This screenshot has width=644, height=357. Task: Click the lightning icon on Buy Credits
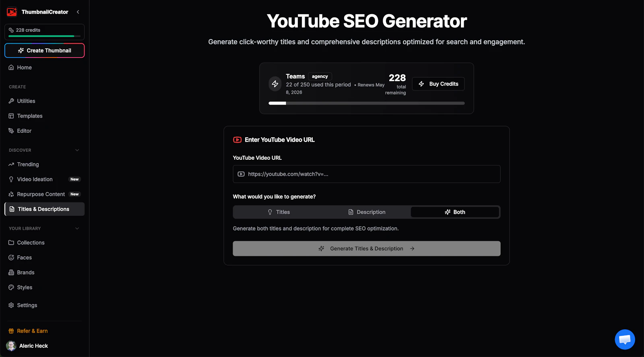[x=421, y=84]
